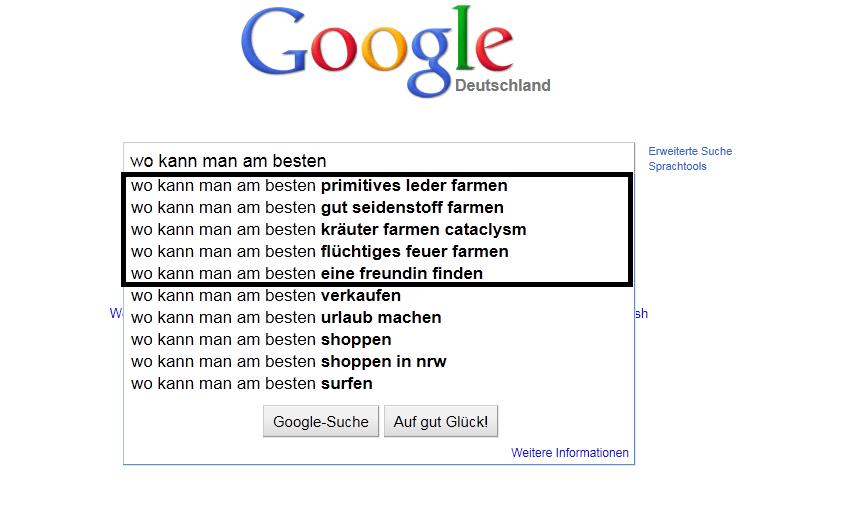Click the partly hidden link right of suggestions

[x=641, y=314]
